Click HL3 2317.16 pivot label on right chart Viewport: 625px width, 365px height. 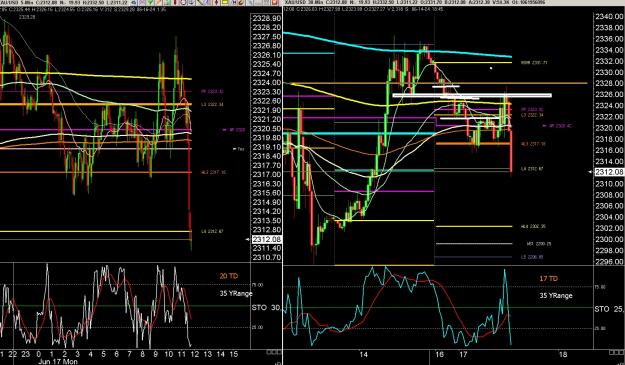[533, 144]
